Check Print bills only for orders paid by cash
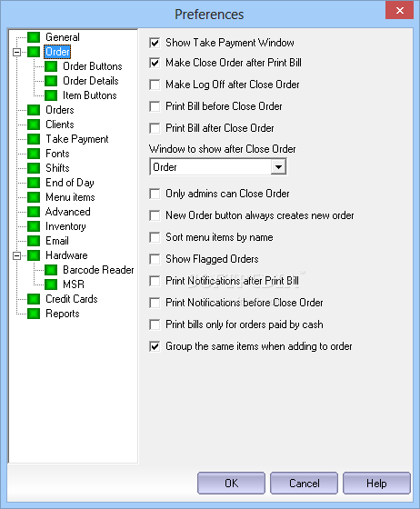Screen dimensions: 420x509 [155, 324]
